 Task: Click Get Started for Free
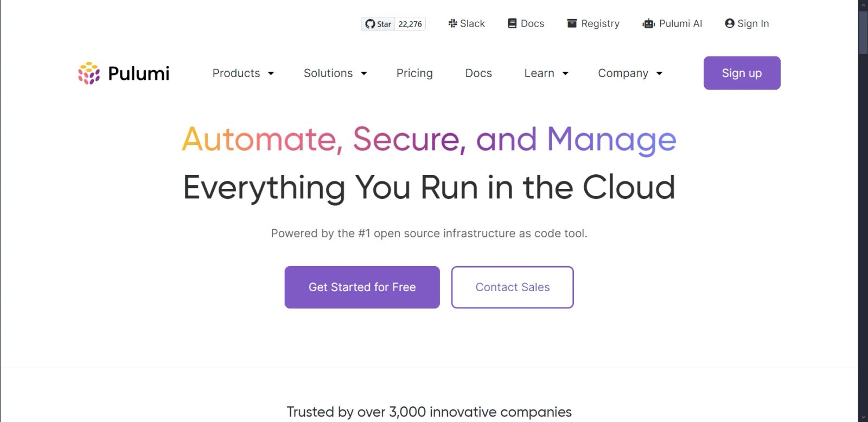362,287
